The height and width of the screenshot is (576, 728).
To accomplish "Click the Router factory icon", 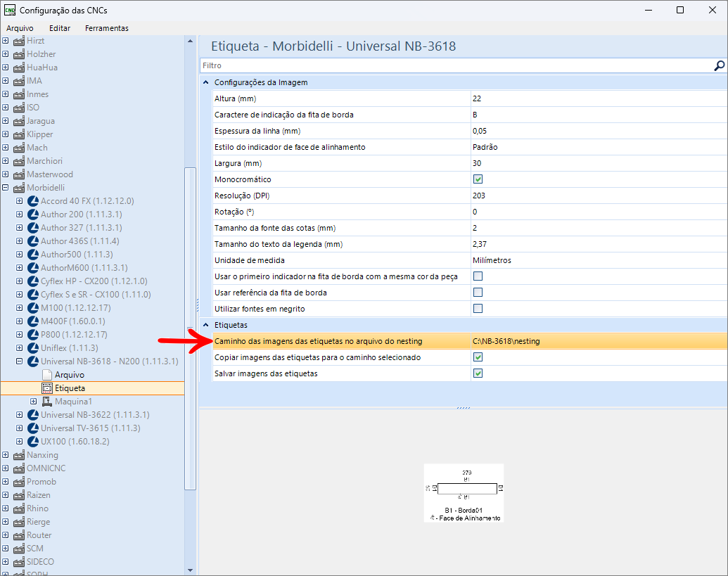I will point(19,536).
